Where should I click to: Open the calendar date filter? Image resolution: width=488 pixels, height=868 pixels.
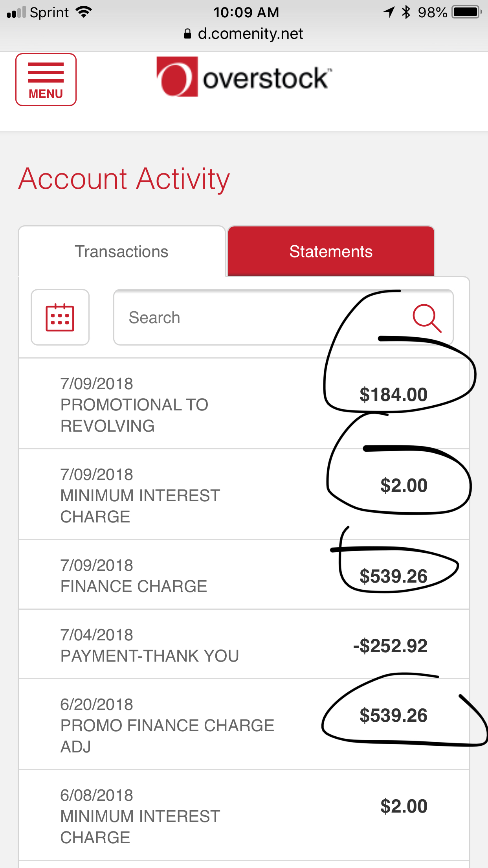(60, 317)
